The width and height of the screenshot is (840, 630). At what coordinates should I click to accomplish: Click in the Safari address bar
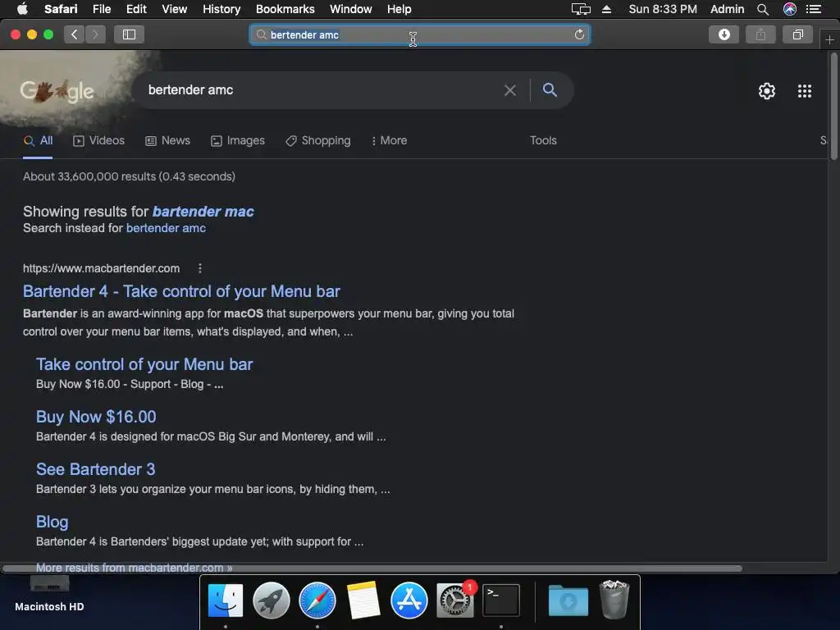point(420,34)
